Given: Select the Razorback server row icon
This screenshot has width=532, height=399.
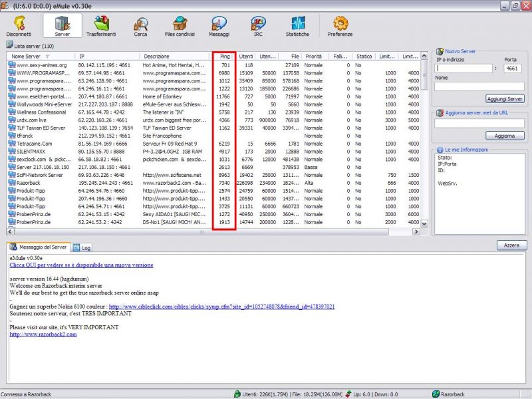Looking at the screenshot, I should 12,182.
